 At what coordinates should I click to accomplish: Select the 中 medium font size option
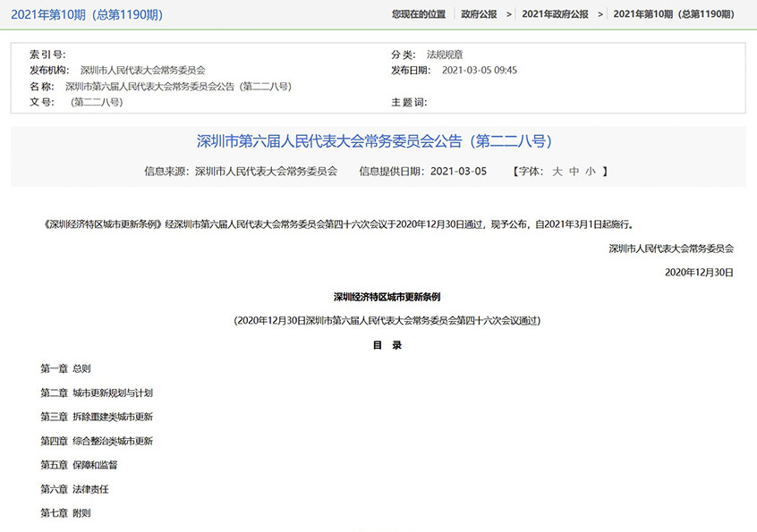[x=574, y=170]
